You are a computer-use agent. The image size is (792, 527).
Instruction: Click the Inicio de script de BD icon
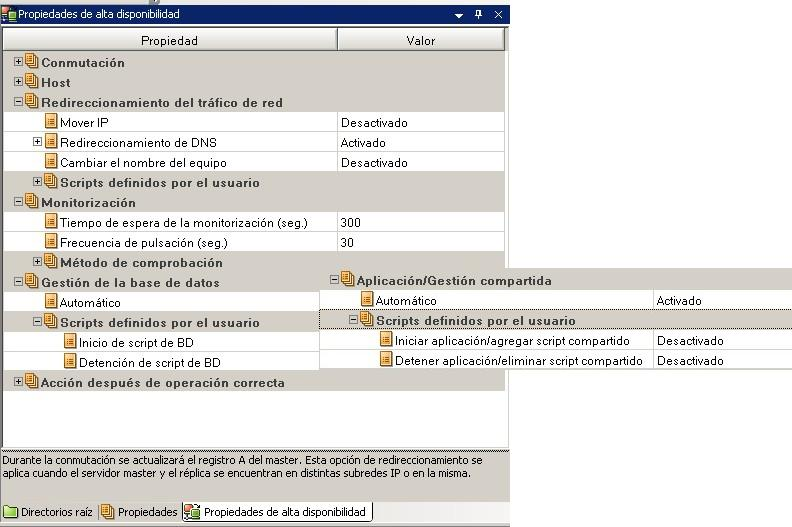pos(70,341)
